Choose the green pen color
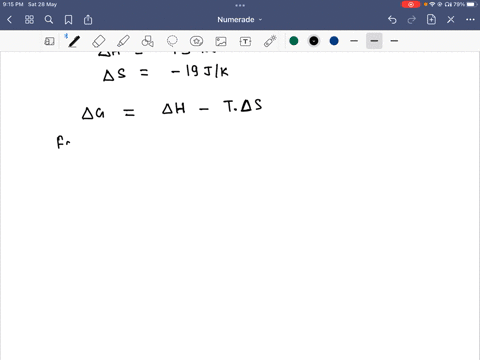 [x=294, y=41]
